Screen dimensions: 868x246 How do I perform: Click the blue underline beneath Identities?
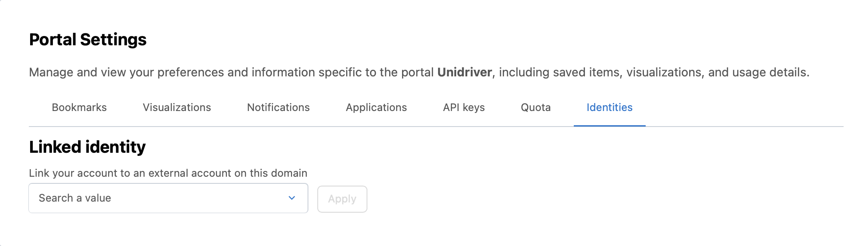coord(609,126)
